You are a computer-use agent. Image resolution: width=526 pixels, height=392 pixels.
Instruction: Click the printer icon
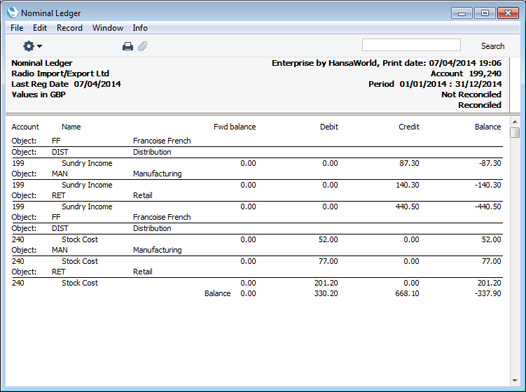[x=127, y=46]
